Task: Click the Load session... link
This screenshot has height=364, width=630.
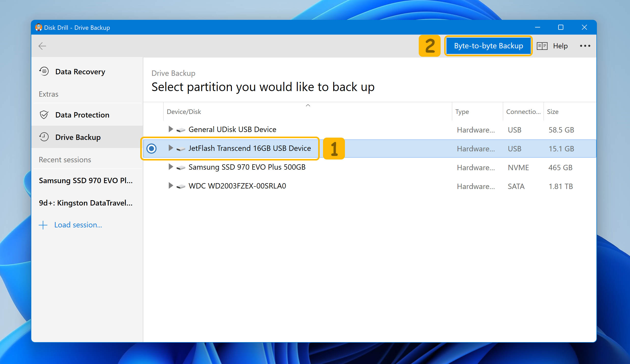Action: point(78,225)
